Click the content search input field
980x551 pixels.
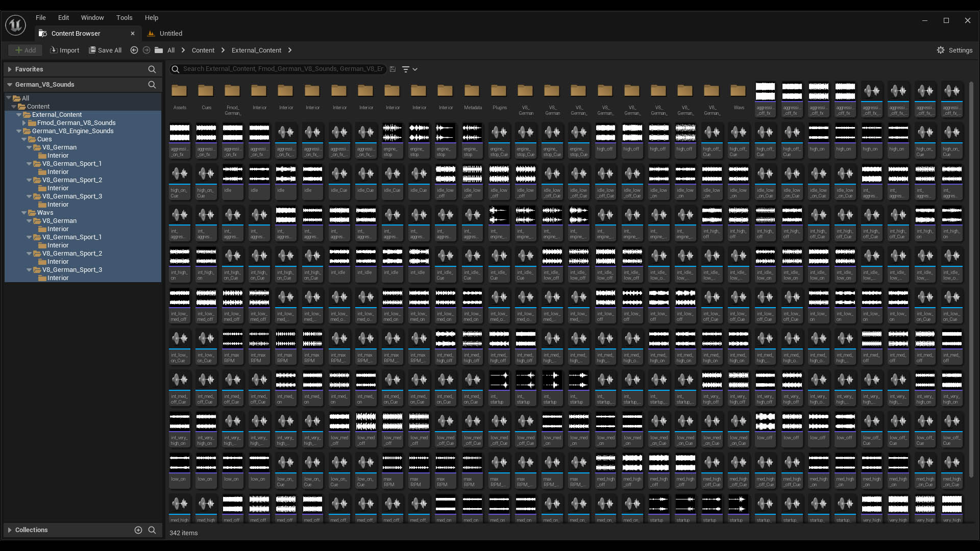(x=282, y=69)
